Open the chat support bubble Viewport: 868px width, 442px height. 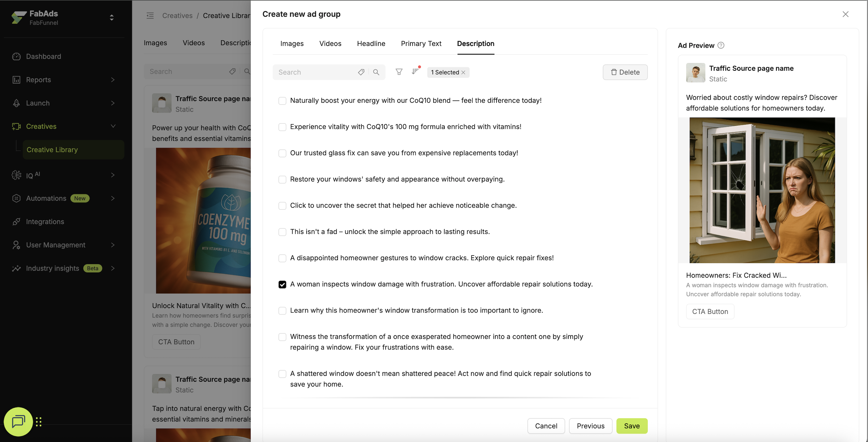(18, 421)
